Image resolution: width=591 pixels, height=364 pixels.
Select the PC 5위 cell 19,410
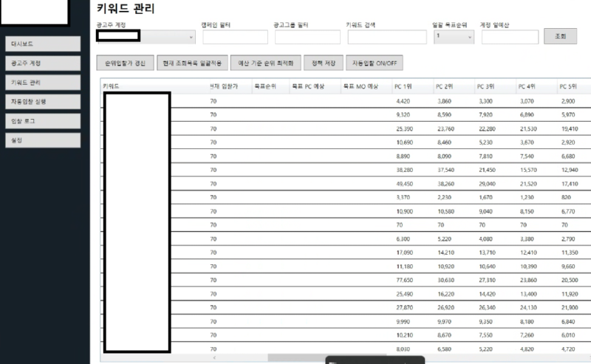570,128
